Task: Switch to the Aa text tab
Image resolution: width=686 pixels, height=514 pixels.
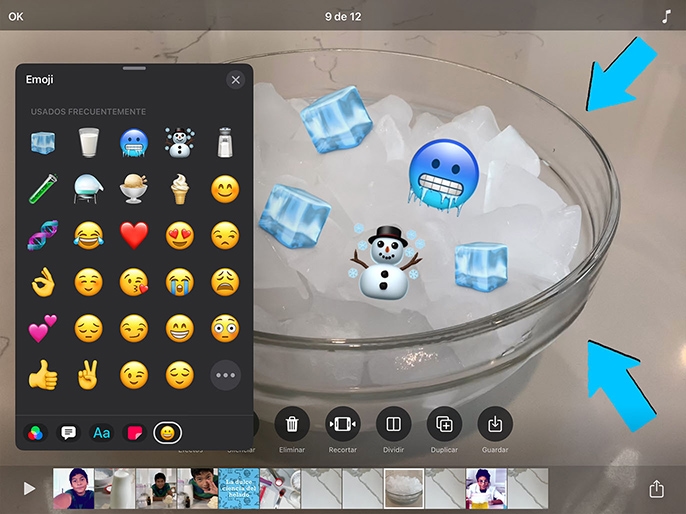Action: point(102,433)
